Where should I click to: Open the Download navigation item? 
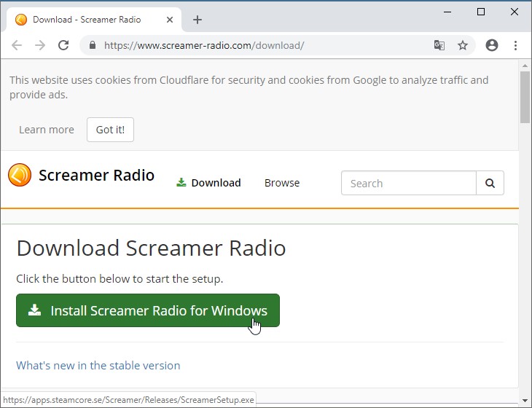(209, 183)
